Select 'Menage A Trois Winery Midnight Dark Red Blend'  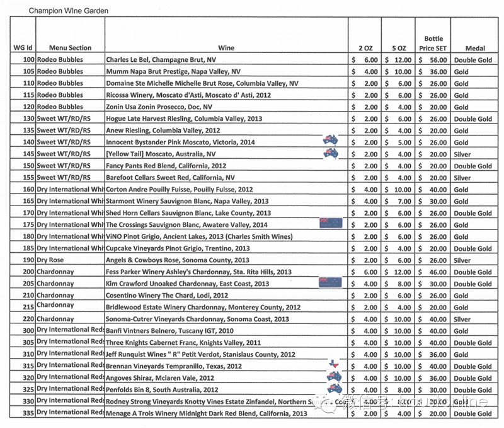click(x=227, y=414)
